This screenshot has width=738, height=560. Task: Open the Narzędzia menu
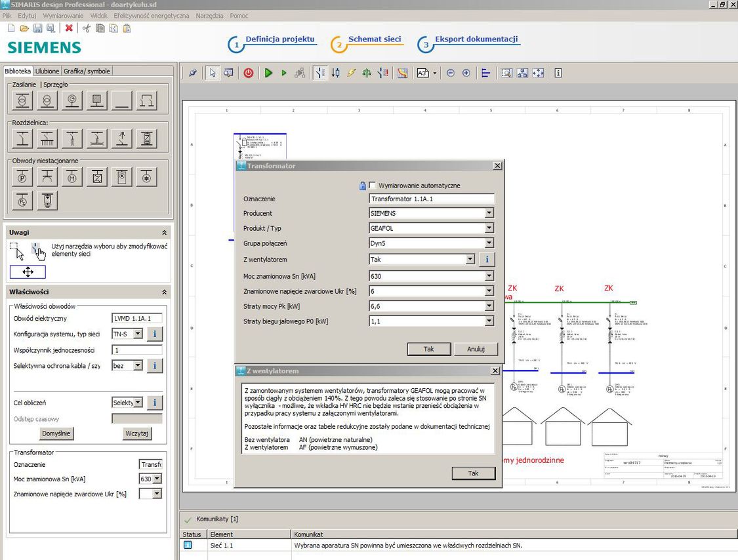(x=209, y=16)
